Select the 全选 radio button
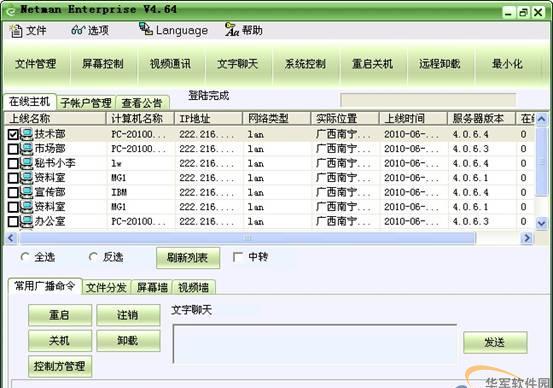 point(25,257)
